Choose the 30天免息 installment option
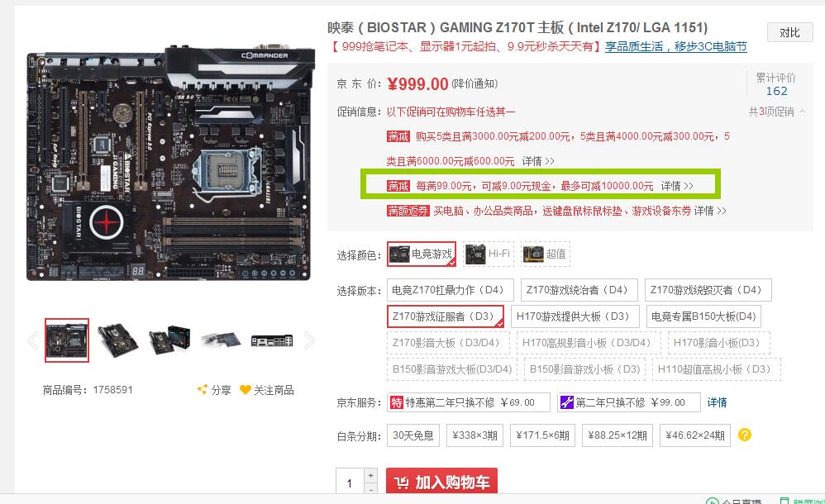Viewport: 825px width, 504px height. point(413,435)
